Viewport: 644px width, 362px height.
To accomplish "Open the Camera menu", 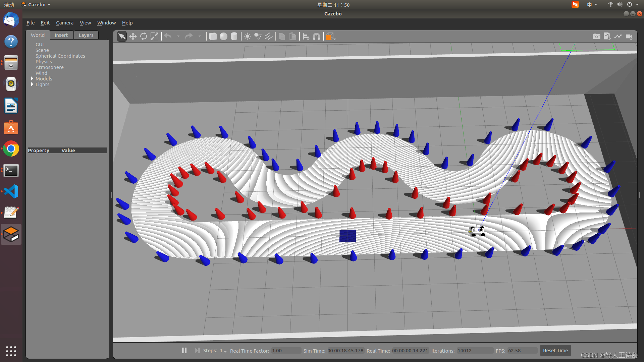I will click(64, 22).
